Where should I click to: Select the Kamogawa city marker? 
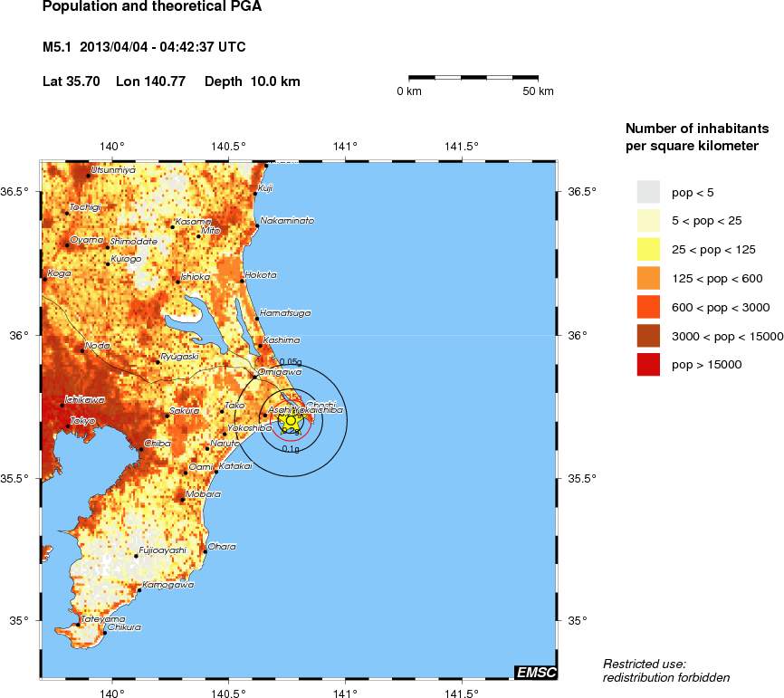click(x=139, y=589)
